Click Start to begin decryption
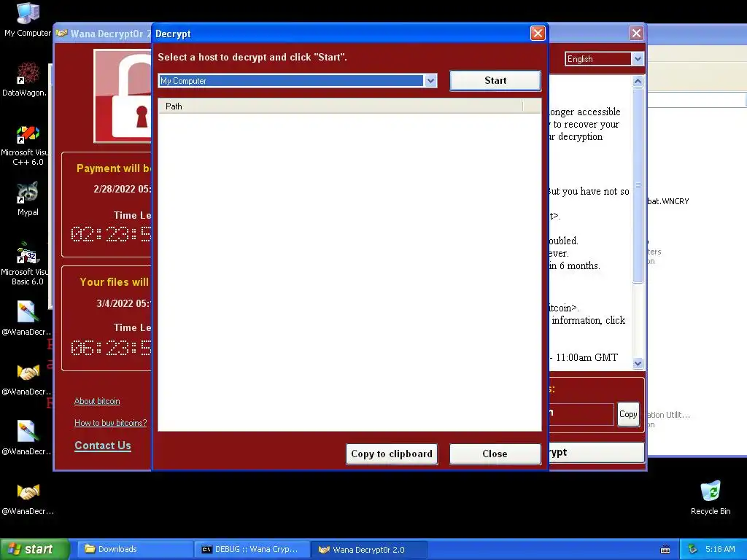Image resolution: width=747 pixels, height=560 pixels. point(495,80)
